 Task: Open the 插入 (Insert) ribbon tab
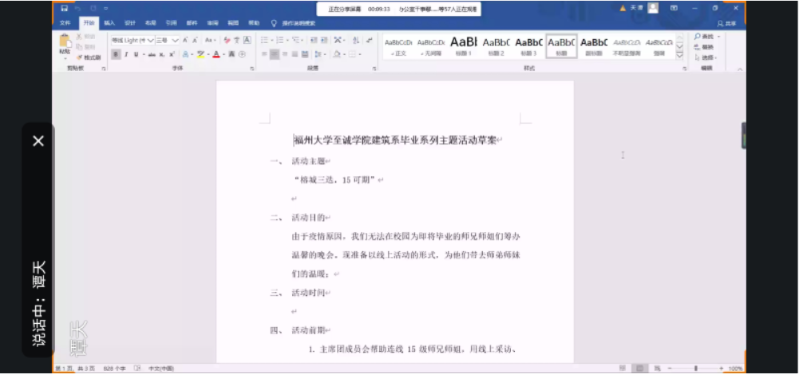pos(109,23)
